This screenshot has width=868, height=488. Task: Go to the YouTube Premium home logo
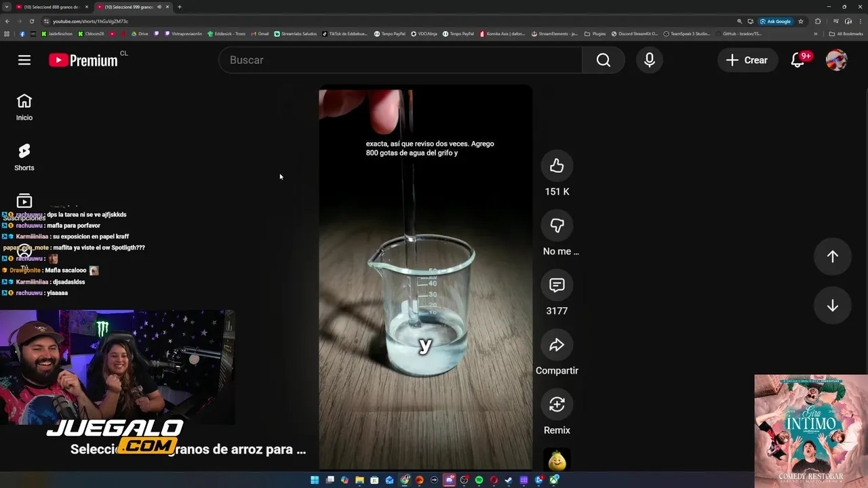(83, 60)
